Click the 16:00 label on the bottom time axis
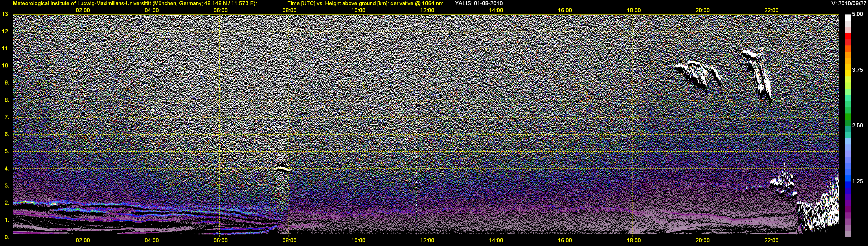This screenshot has width=868, height=246. 565,241
